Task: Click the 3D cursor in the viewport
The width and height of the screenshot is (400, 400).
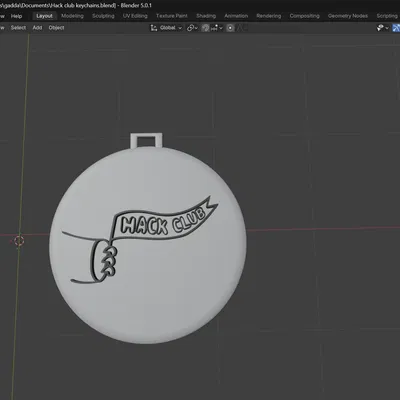Action: [x=19, y=240]
